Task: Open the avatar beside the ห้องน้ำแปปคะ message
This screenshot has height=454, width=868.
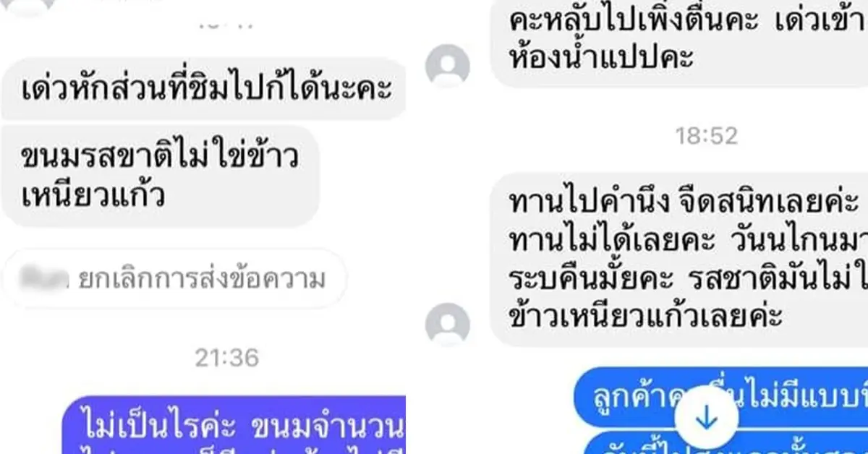Action: (x=447, y=66)
